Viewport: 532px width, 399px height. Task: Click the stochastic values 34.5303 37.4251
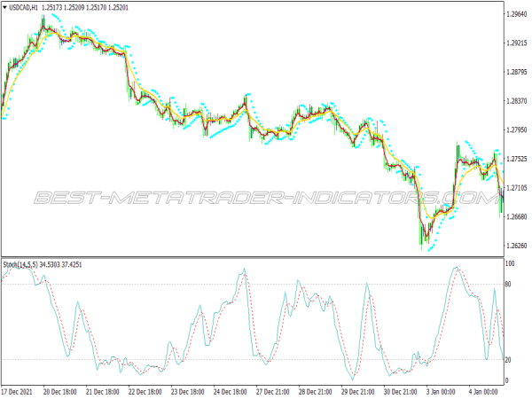point(60,264)
